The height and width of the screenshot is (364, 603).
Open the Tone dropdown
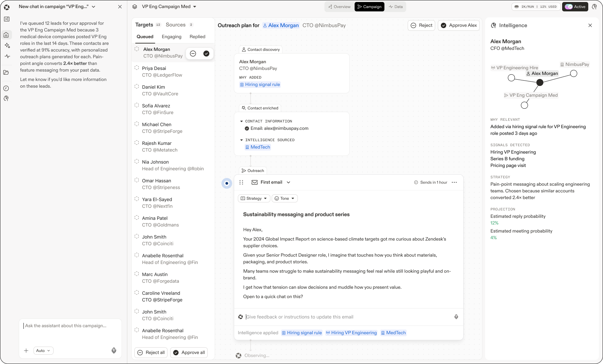pyautogui.click(x=284, y=198)
